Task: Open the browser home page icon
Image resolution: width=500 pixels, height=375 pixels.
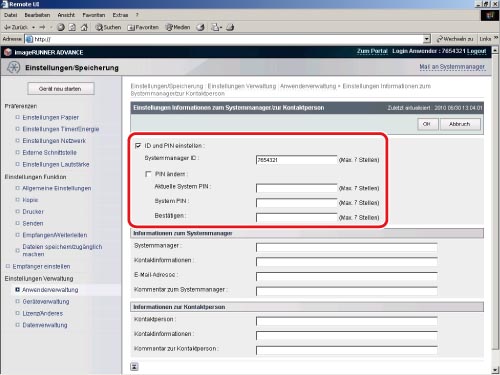Action: 84,27
